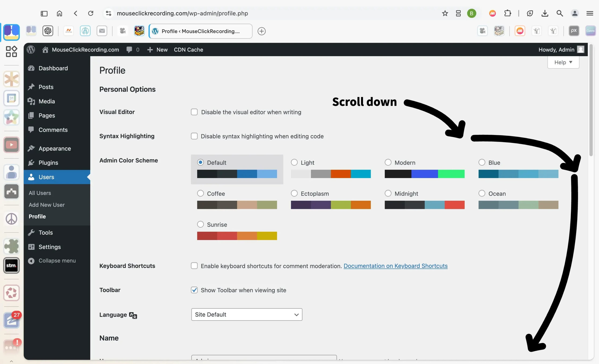Expand the Help dropdown tab
Screen dimensions: 599x364
(x=563, y=62)
